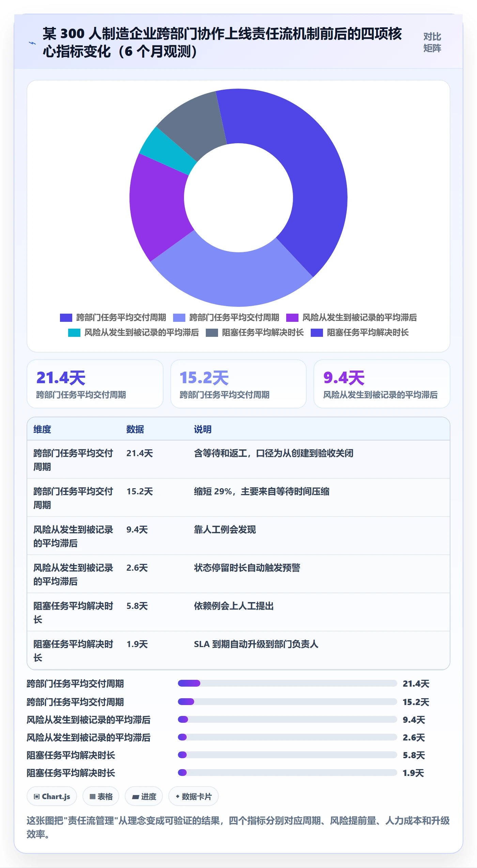Select the text 缩短 29%，主要来自等待时间压缩
This screenshot has height=868, width=477.
[x=262, y=491]
